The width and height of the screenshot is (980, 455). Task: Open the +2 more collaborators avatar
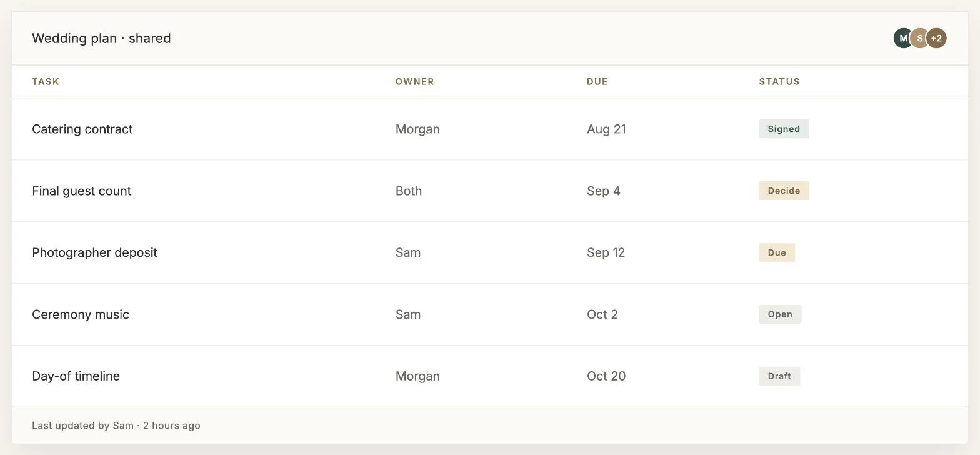click(x=936, y=38)
